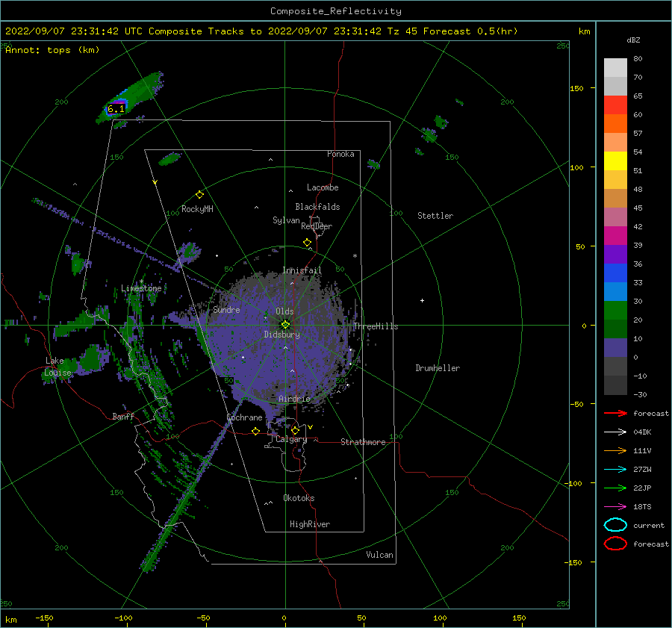
Task: Click the 6.1 storm tops annotation
Action: pyautogui.click(x=116, y=109)
